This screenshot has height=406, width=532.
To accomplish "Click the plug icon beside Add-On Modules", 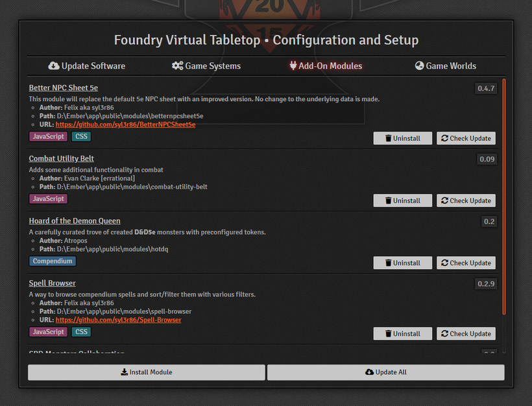I will pyautogui.click(x=293, y=66).
